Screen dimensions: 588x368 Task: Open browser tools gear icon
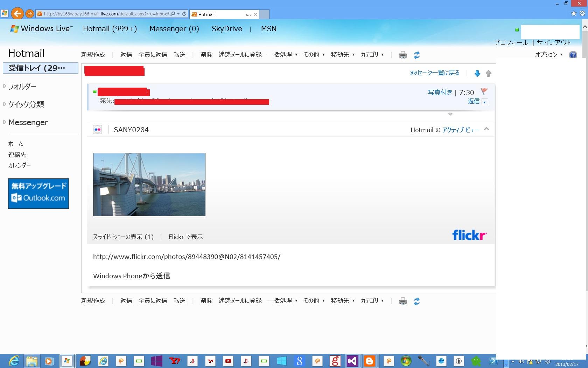(x=582, y=14)
